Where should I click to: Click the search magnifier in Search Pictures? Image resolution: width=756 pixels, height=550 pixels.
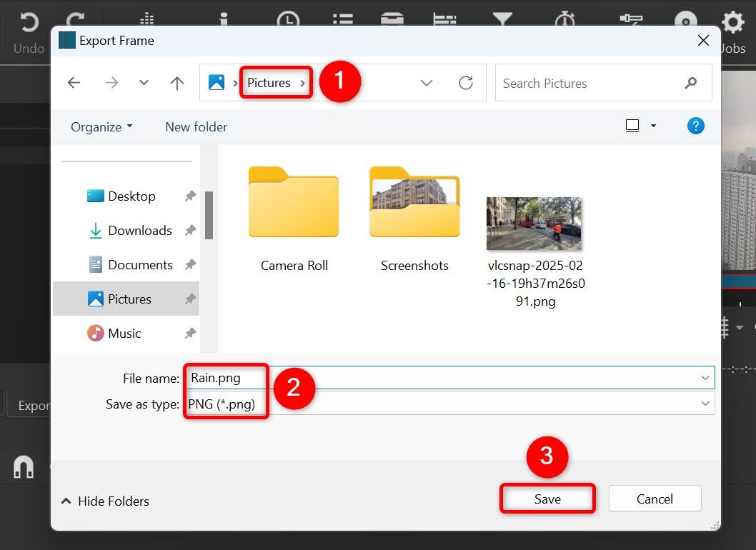click(690, 83)
